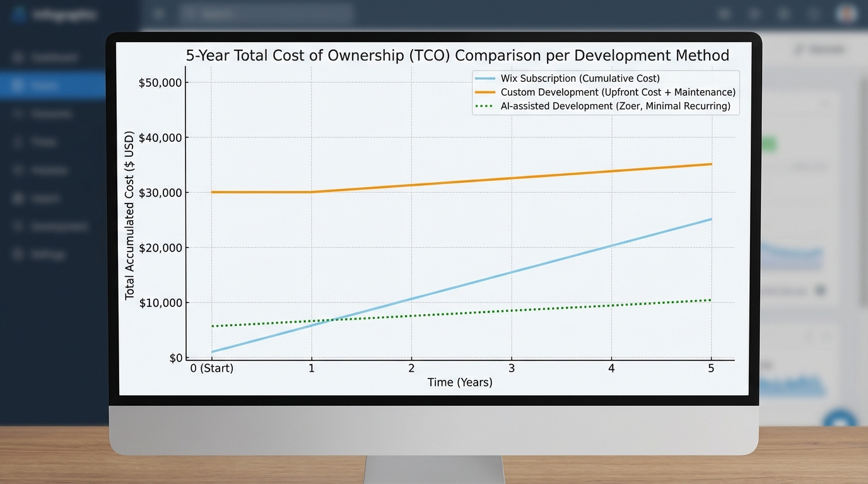Select the second entry in the sidebar menu
Image resolution: width=868 pixels, height=484 pixels.
[x=17, y=85]
